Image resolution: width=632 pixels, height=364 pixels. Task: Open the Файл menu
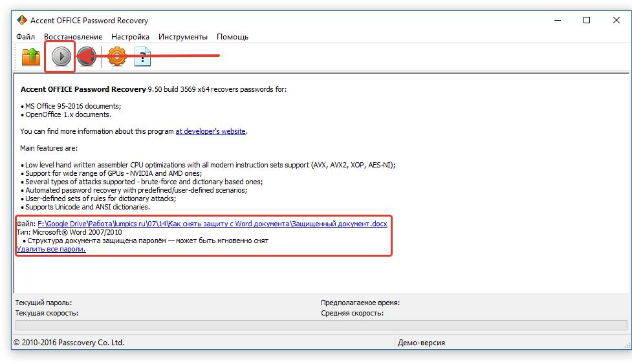coord(26,37)
